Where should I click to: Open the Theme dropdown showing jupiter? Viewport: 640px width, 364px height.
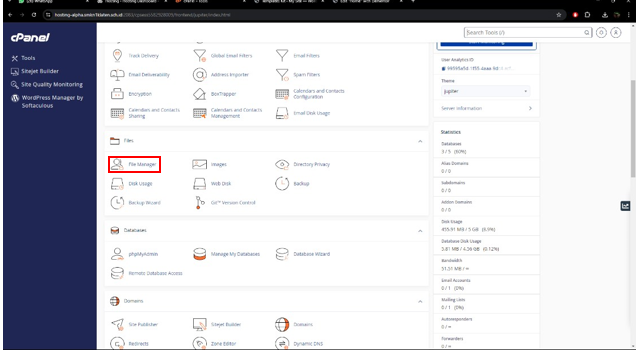485,91
